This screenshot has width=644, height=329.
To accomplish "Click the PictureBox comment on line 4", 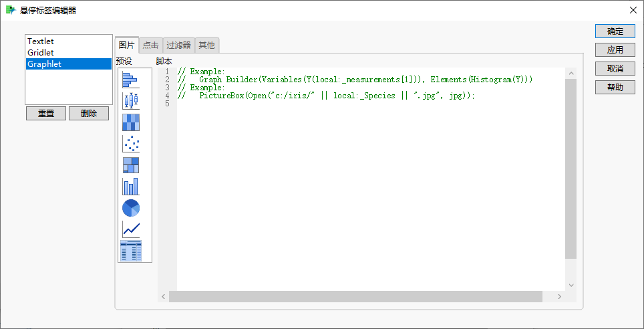I will pyautogui.click(x=327, y=96).
